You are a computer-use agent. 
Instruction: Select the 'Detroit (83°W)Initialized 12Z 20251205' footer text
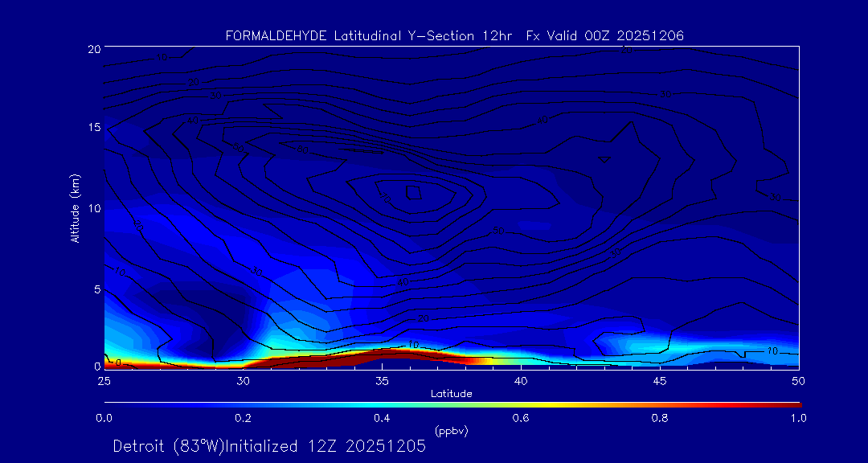269,446
